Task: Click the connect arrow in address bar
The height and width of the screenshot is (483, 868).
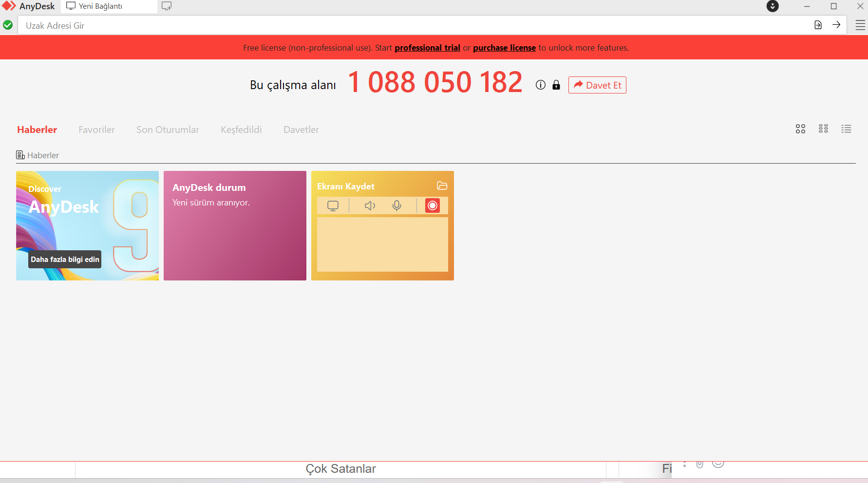Action: (x=836, y=25)
